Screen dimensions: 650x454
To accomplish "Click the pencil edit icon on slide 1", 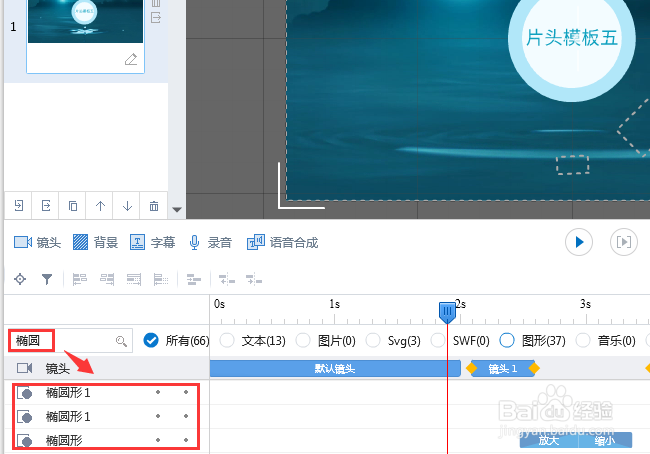I will pos(131,59).
